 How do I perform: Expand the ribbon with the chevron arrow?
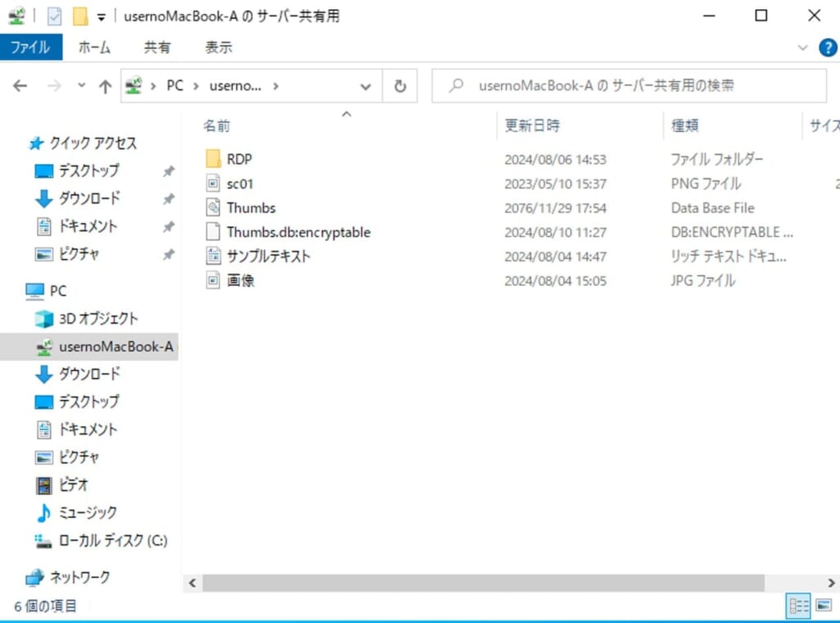tap(802, 48)
